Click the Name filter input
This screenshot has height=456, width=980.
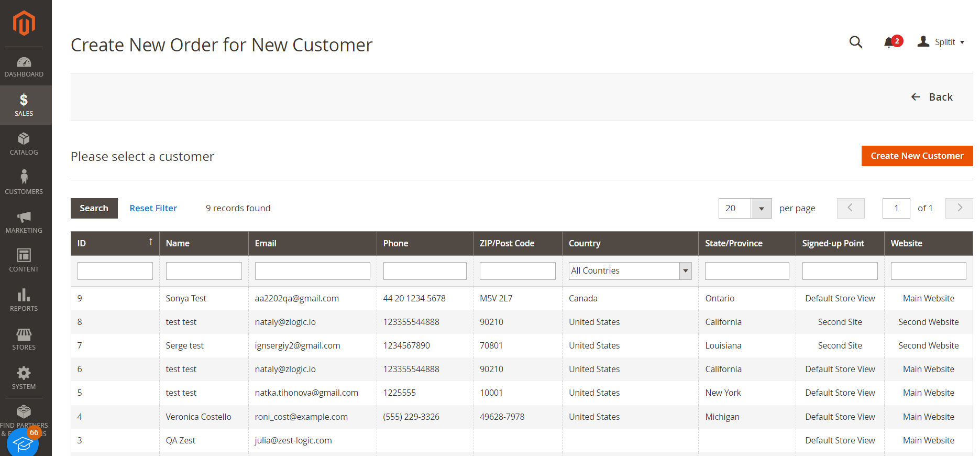pos(204,271)
